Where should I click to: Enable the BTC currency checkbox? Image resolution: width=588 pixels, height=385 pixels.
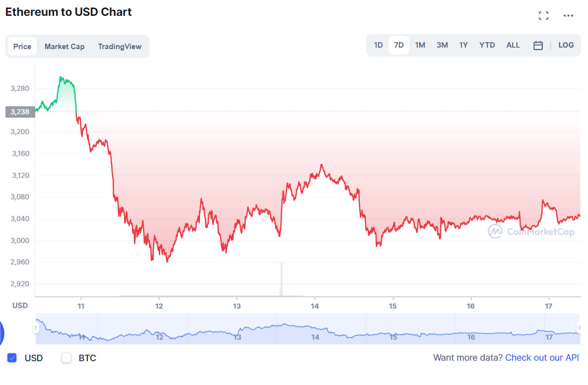coord(66,358)
